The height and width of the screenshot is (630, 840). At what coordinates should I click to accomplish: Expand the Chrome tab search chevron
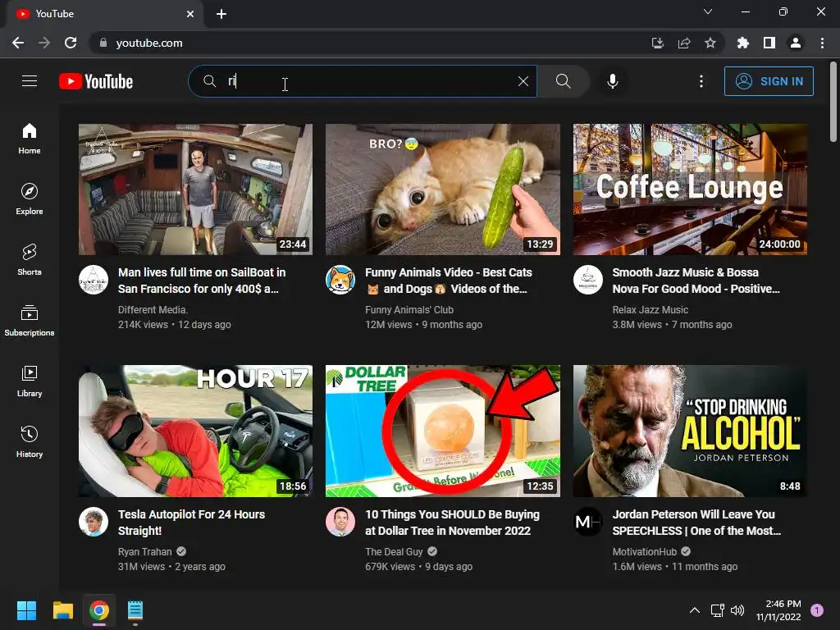708,11
